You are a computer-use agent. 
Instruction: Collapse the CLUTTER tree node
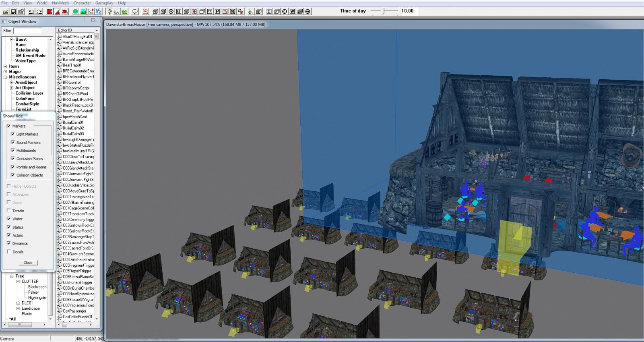18,282
